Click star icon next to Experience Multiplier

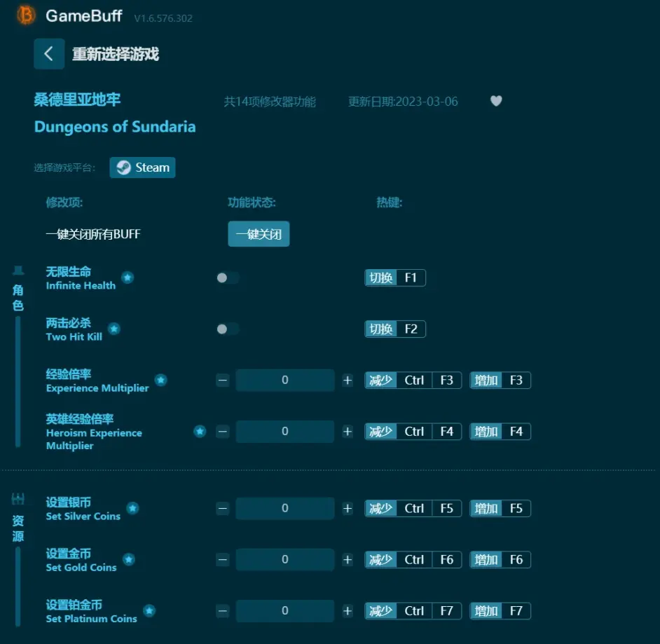tap(160, 380)
